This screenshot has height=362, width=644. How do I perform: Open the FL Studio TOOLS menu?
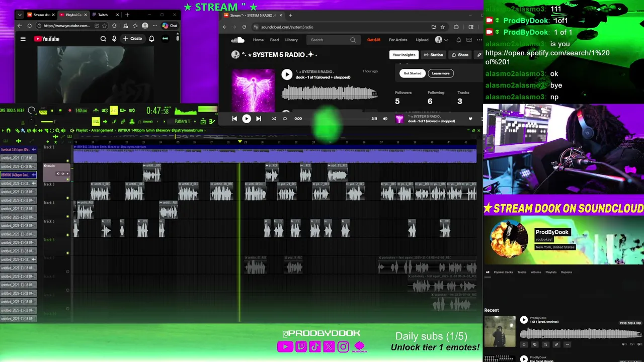11,111
